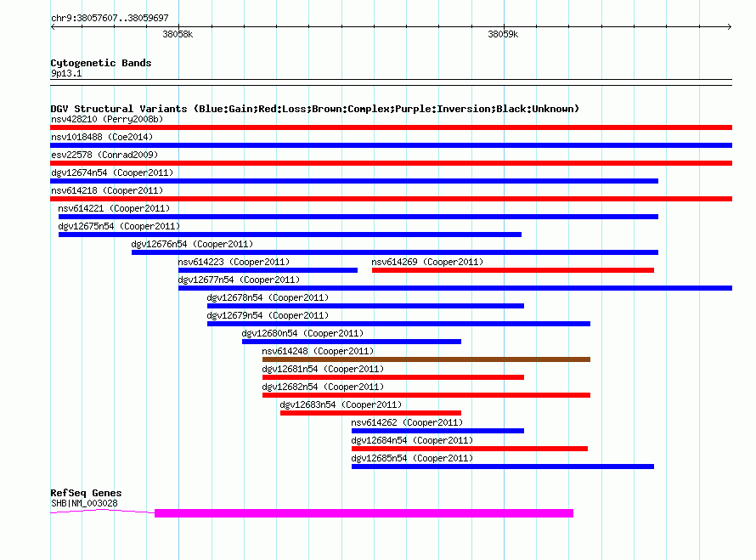Image resolution: width=756 pixels, height=560 pixels.
Task: Click the DGV Structural Variants track title
Action: [314, 109]
